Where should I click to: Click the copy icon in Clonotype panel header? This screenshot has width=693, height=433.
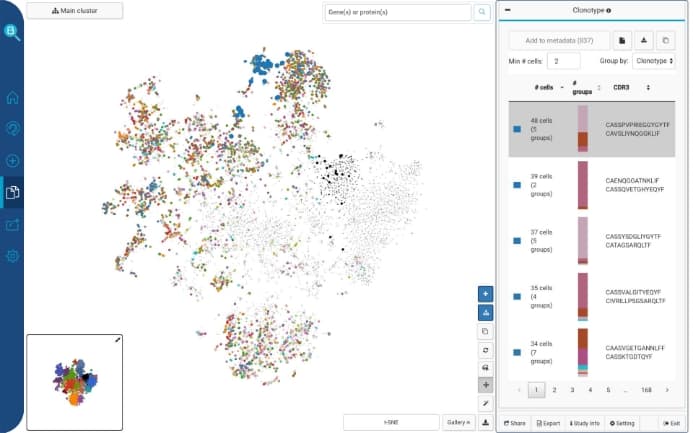pos(667,40)
